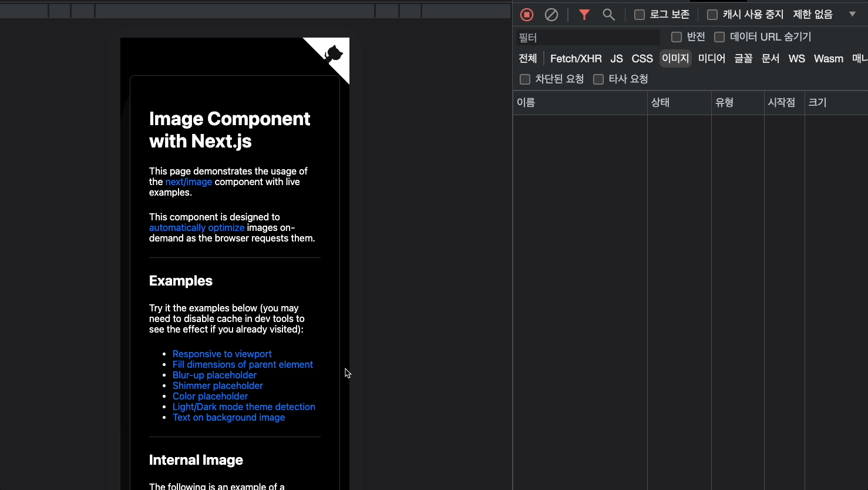868x490 pixels.
Task: Select the 미디어 filter tab
Action: pyautogui.click(x=712, y=58)
